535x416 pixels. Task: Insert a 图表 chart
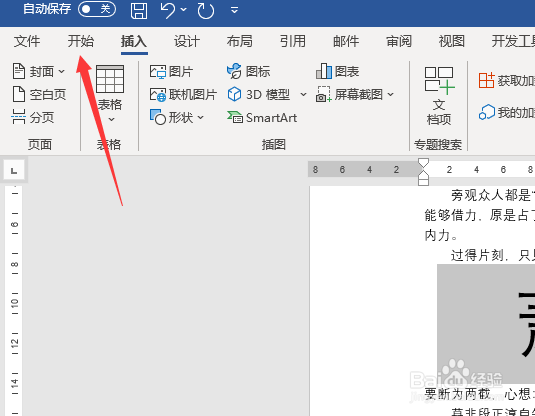[x=337, y=71]
